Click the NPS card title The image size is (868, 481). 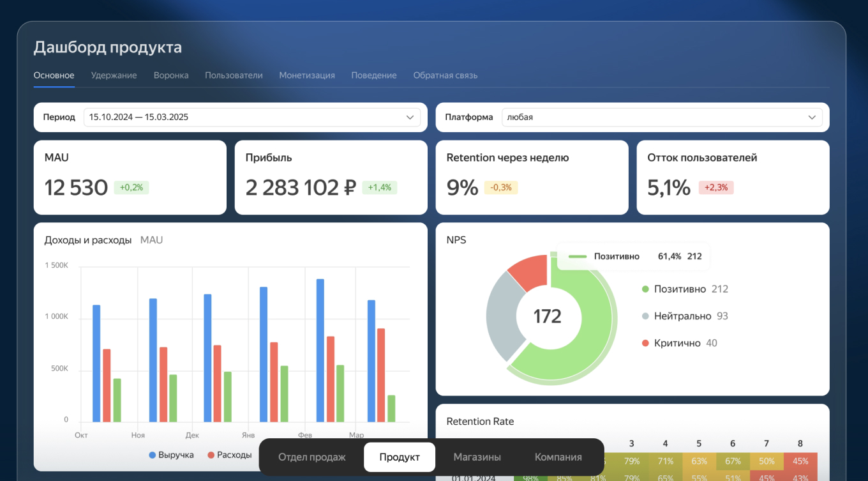tap(456, 240)
